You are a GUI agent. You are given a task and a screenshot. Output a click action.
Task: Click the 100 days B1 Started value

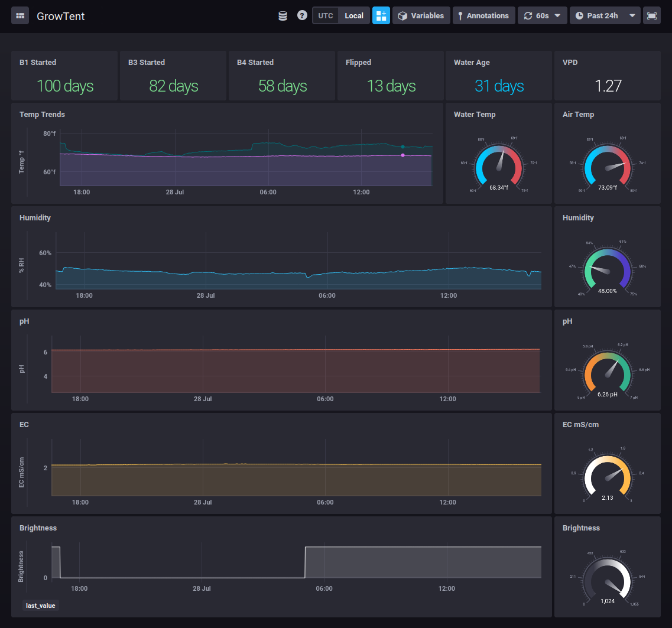(65, 86)
